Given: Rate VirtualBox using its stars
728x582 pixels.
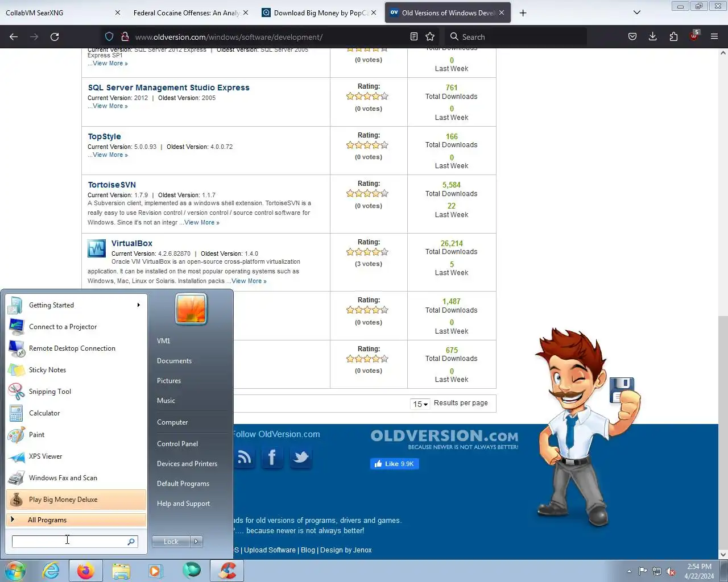Looking at the screenshot, I should click(367, 252).
